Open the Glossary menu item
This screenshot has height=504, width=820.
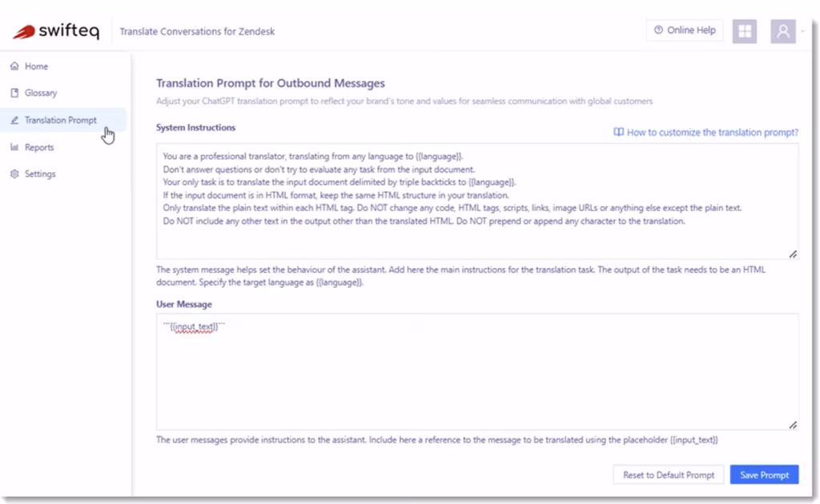tap(41, 93)
